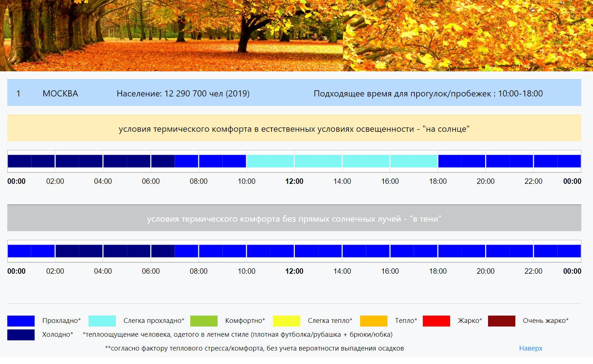Click the orange "Тепло" legend swatch
The height and width of the screenshot is (364, 593).
[374, 321]
